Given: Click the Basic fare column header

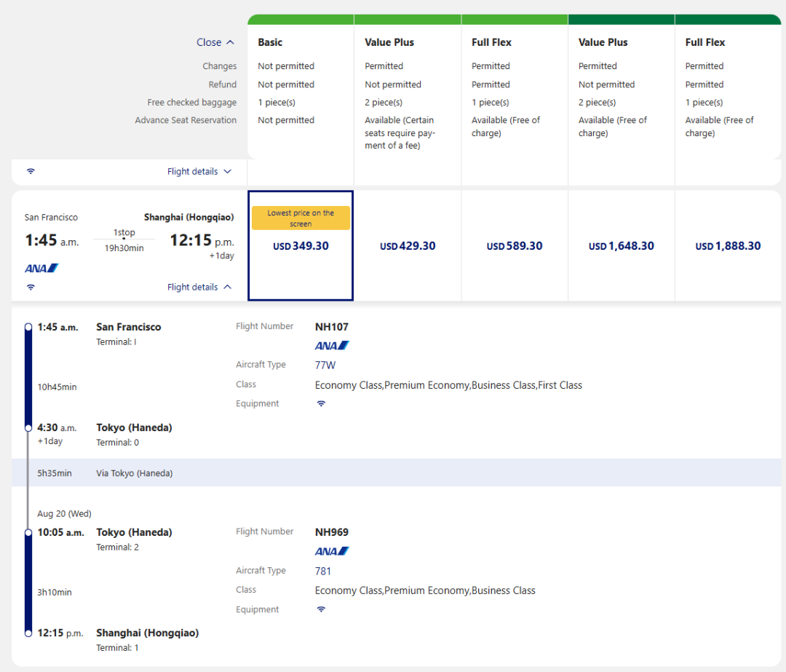Looking at the screenshot, I should coord(270,42).
